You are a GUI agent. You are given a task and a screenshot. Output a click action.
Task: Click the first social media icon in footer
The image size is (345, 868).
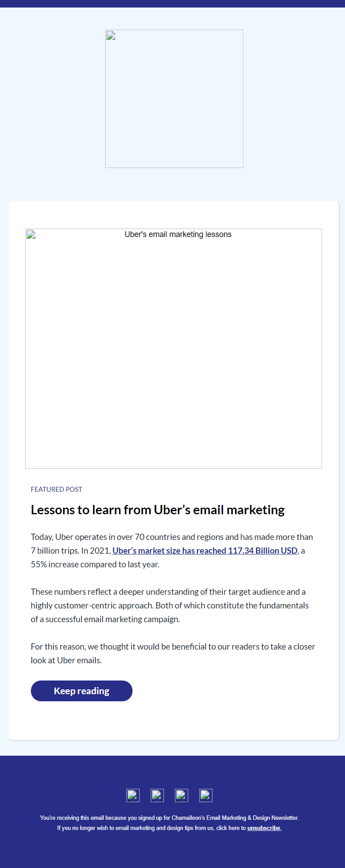click(133, 795)
